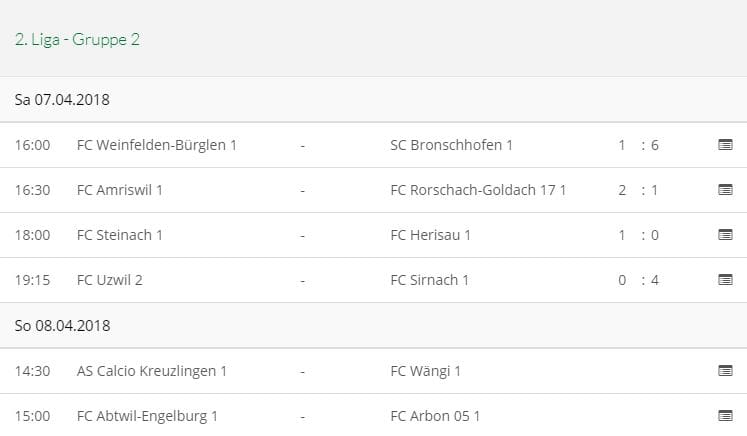
Task: Open match details icon for Weinfelden-Bürglen game
Action: 725,145
